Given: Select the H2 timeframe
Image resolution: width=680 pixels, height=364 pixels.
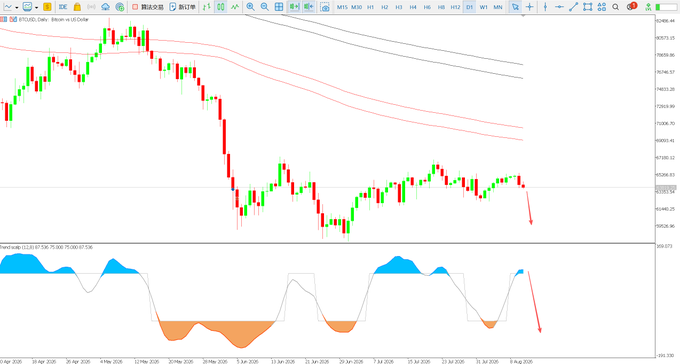Looking at the screenshot, I should [385, 7].
